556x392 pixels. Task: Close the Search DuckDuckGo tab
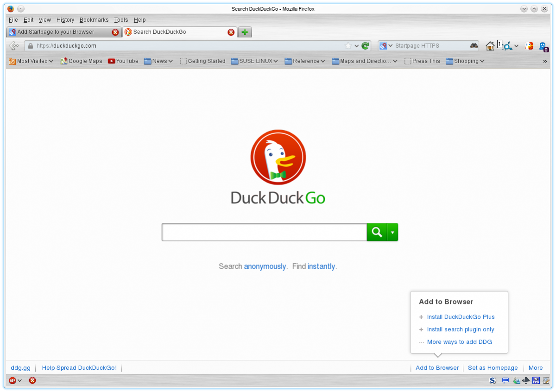(231, 32)
